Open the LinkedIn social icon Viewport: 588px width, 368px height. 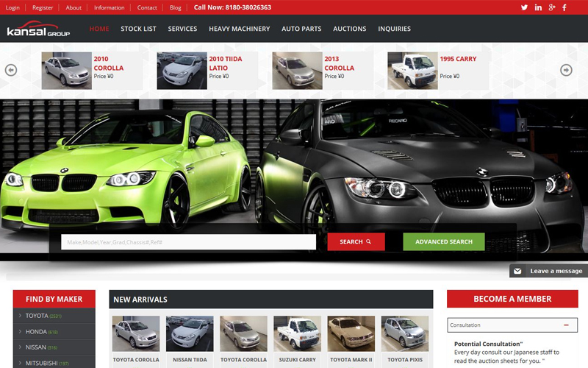click(x=538, y=7)
